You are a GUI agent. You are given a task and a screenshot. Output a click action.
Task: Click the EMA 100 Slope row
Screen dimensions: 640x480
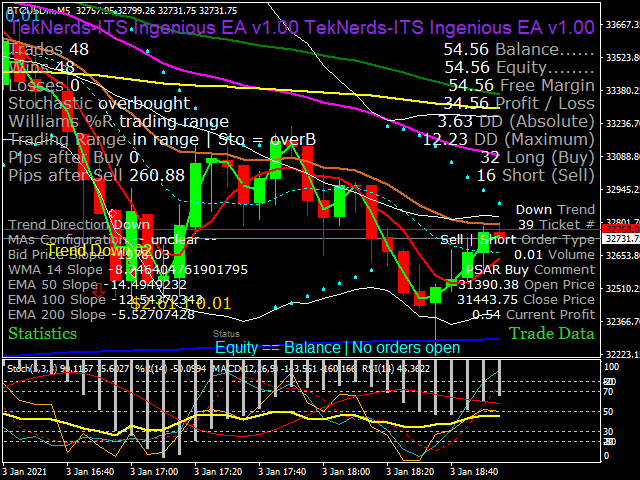pos(105,300)
